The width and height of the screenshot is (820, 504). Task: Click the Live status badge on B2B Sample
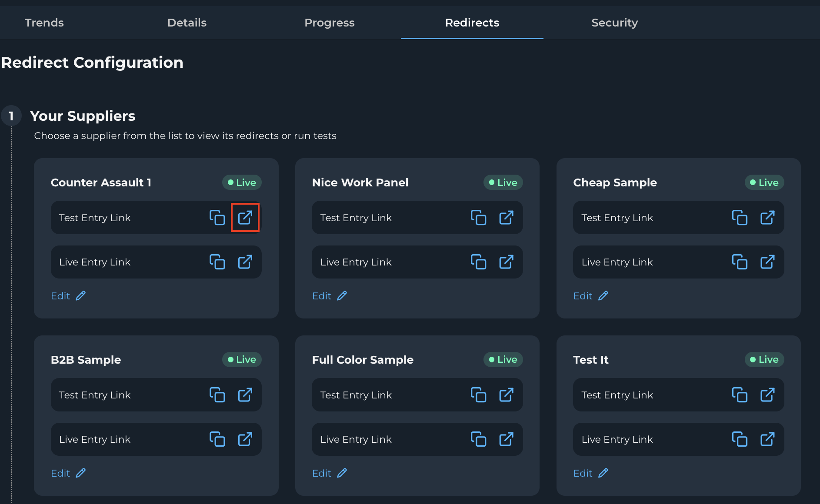tap(242, 360)
